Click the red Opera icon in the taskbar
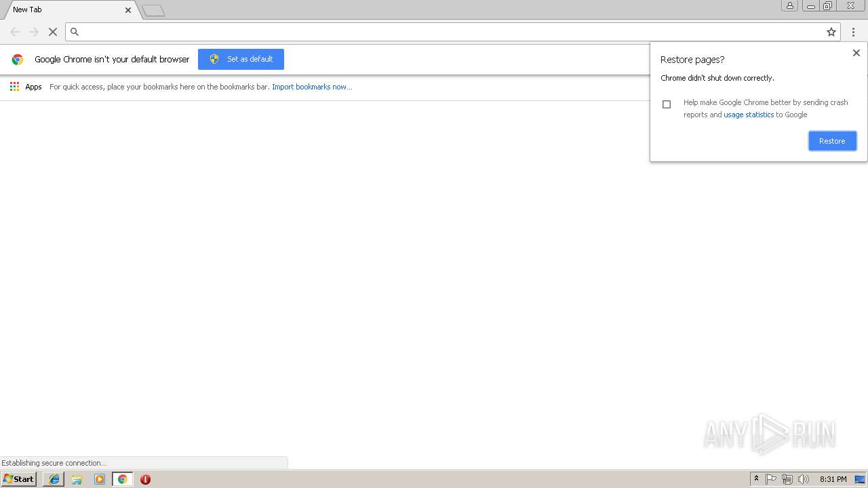Viewport: 868px width, 488px height. pos(145,479)
